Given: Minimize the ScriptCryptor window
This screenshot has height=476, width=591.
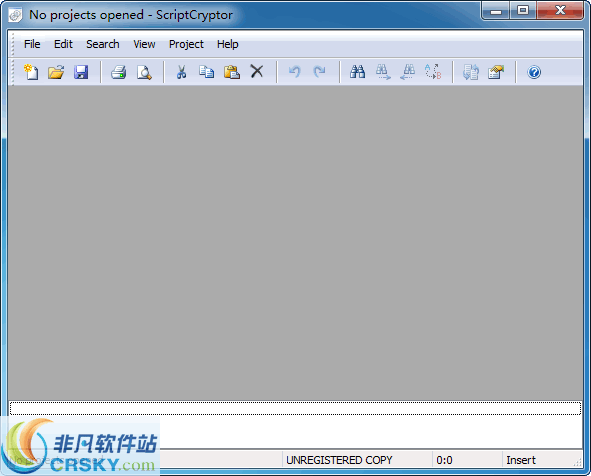Looking at the screenshot, I should tap(496, 11).
